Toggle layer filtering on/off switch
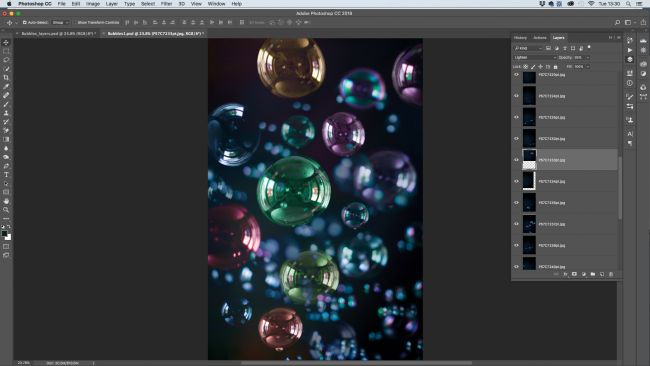This screenshot has height=366, width=650. click(589, 47)
